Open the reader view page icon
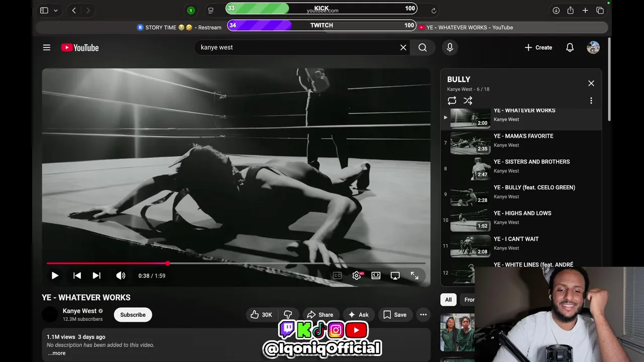 point(211,11)
